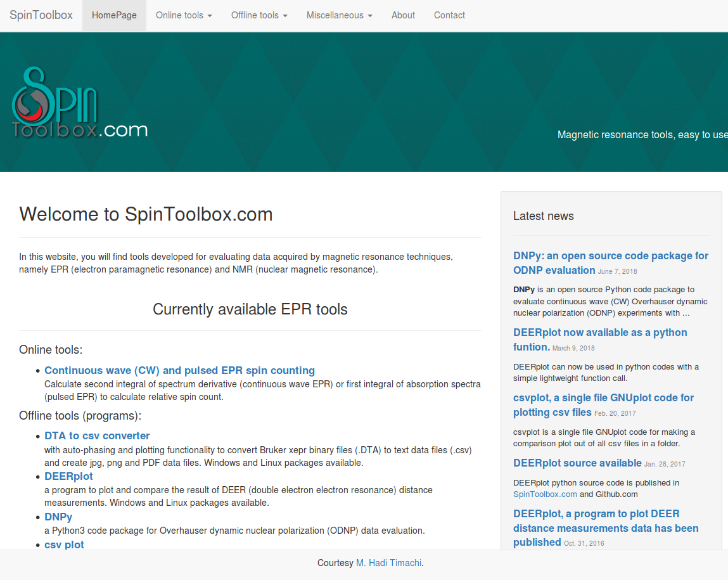Click the SpinToolbox.com logo image

tap(79, 103)
